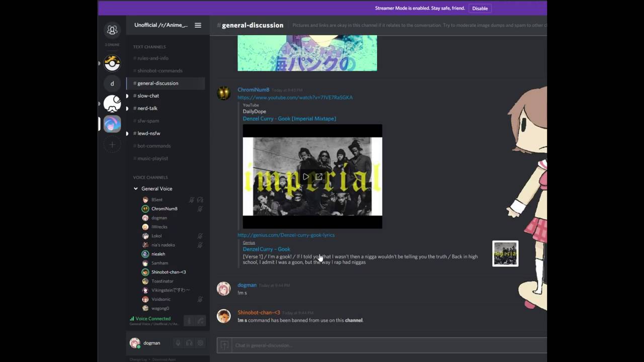Viewport: 644px width, 362px height.
Task: Open voice connection info icon
Action: [189, 321]
